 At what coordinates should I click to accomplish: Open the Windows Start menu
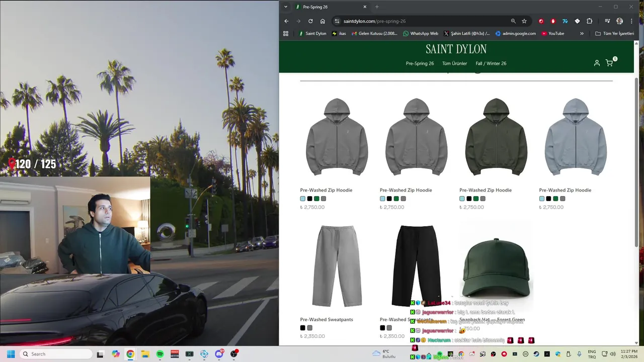(11, 354)
